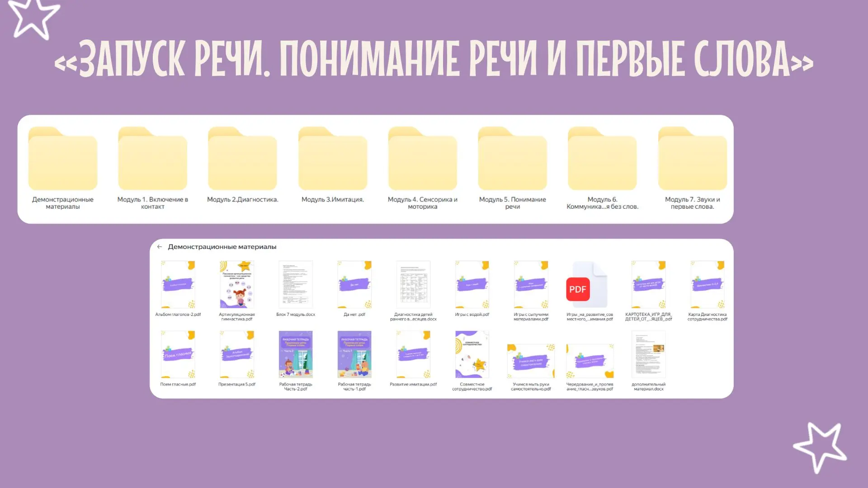Click the дополнительный материал.docx file name
This screenshot has width=868, height=488.
648,387
